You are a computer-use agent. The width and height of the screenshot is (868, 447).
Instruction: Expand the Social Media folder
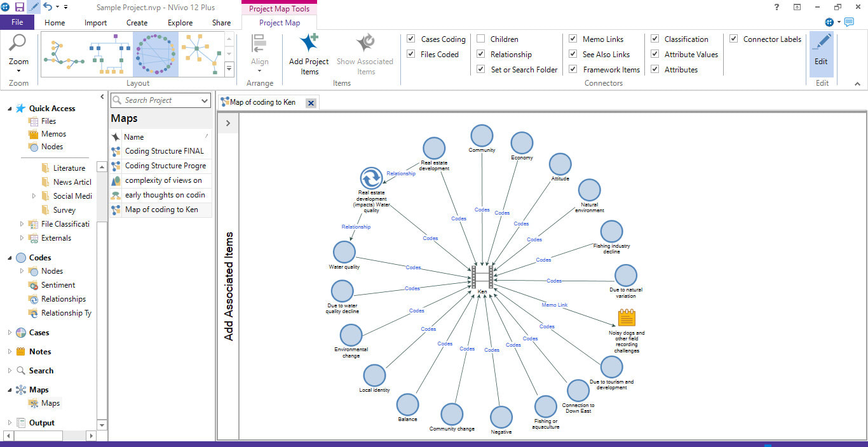pos(34,196)
